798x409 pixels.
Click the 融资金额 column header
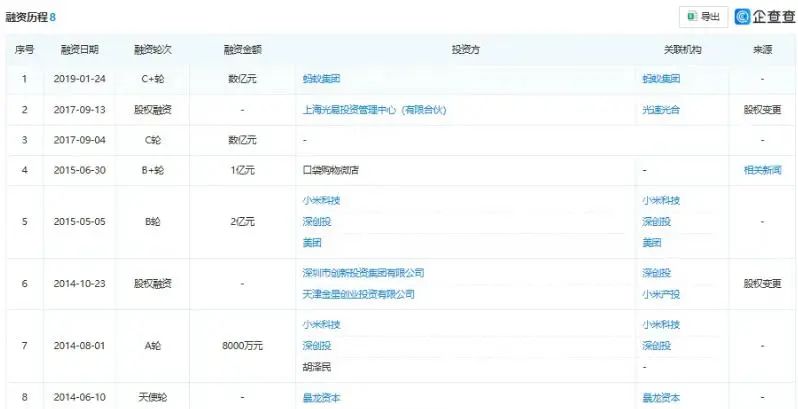[242, 50]
